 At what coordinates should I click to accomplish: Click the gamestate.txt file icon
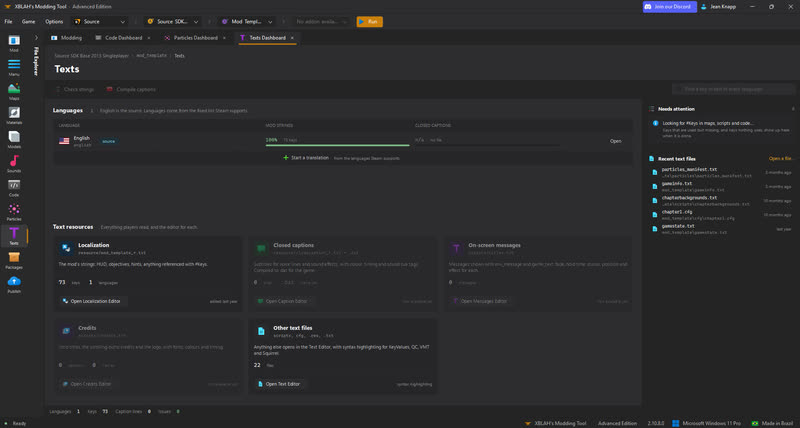tap(655, 229)
